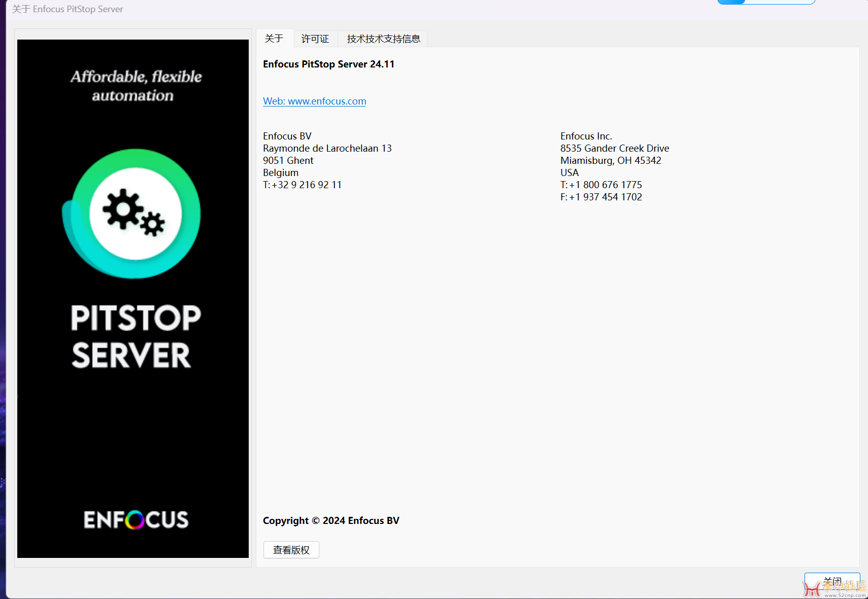Click the watermark logo in bottom-right corner
Image resolution: width=868 pixels, height=599 pixels.
pyautogui.click(x=835, y=588)
